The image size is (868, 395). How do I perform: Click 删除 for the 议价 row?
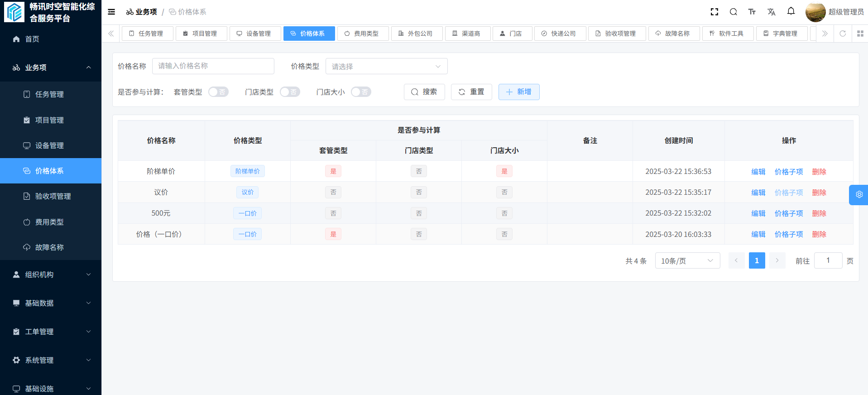[x=819, y=193]
